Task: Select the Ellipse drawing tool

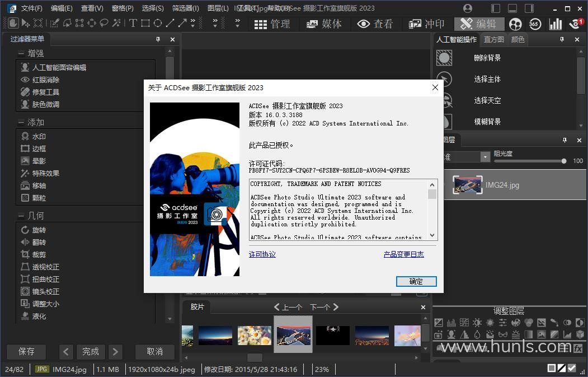Action: (x=158, y=24)
